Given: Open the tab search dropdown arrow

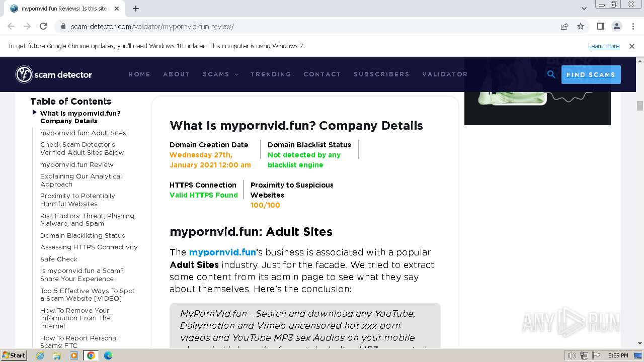Looking at the screenshot, I should 584,9.
